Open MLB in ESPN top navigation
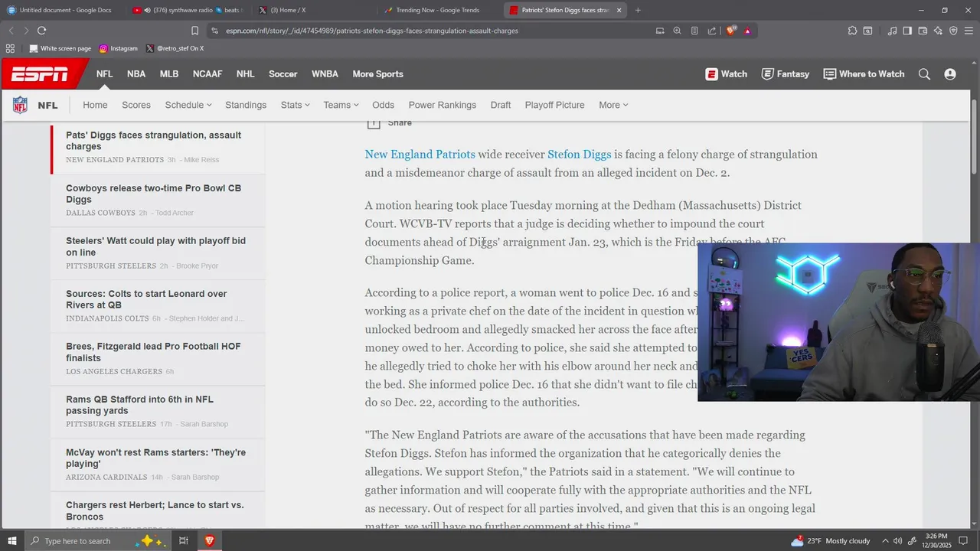The image size is (980, 551). (x=169, y=74)
